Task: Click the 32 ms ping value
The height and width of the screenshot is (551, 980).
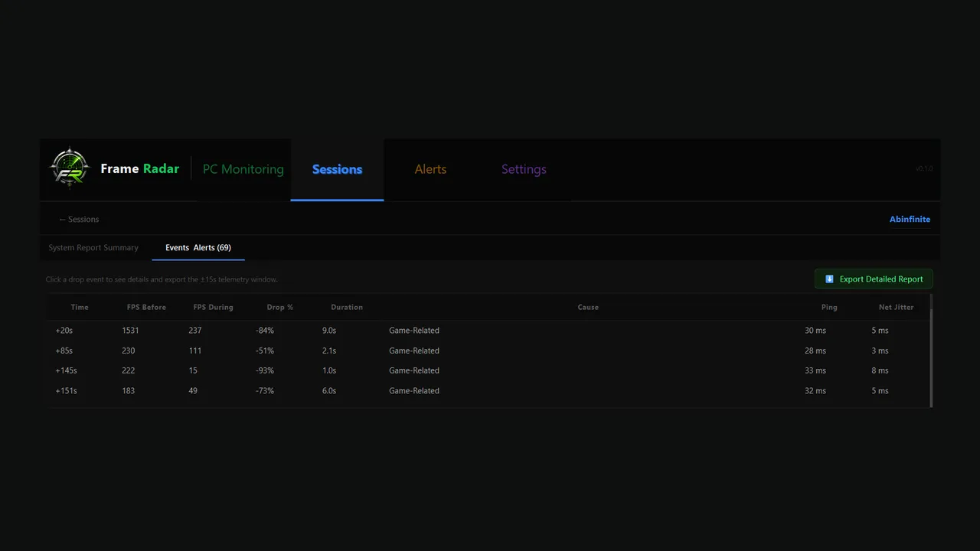Action: click(x=815, y=390)
